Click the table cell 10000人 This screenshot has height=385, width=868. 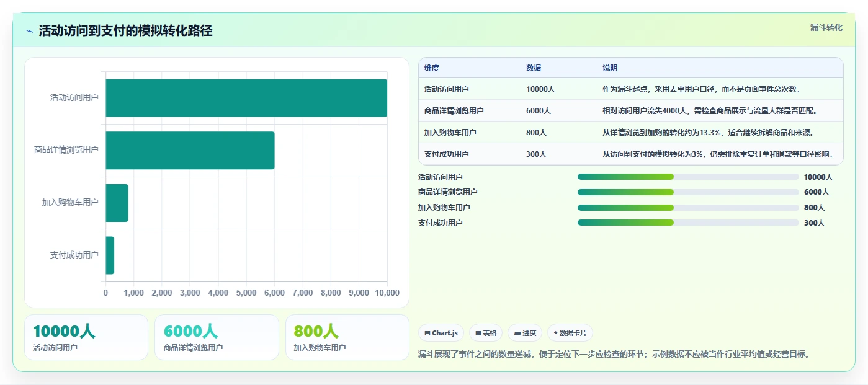540,89
